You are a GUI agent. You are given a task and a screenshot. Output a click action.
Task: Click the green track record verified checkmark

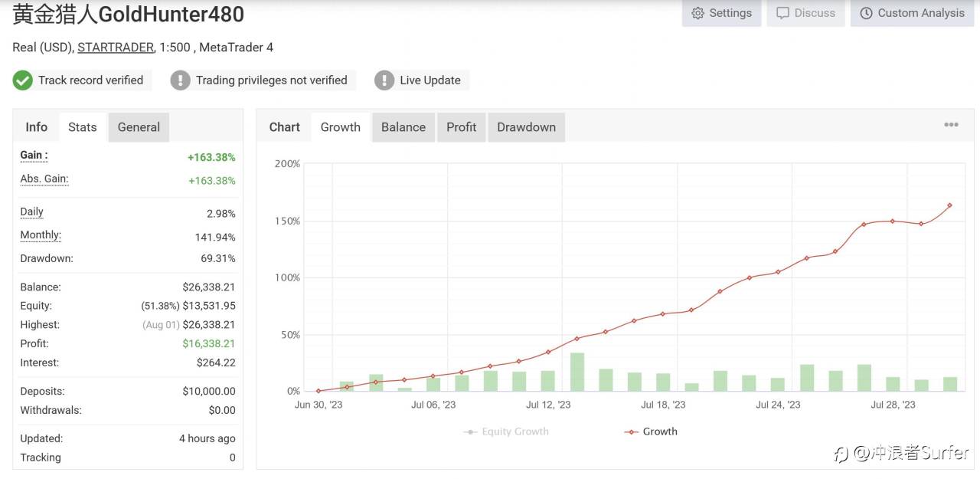(x=23, y=80)
